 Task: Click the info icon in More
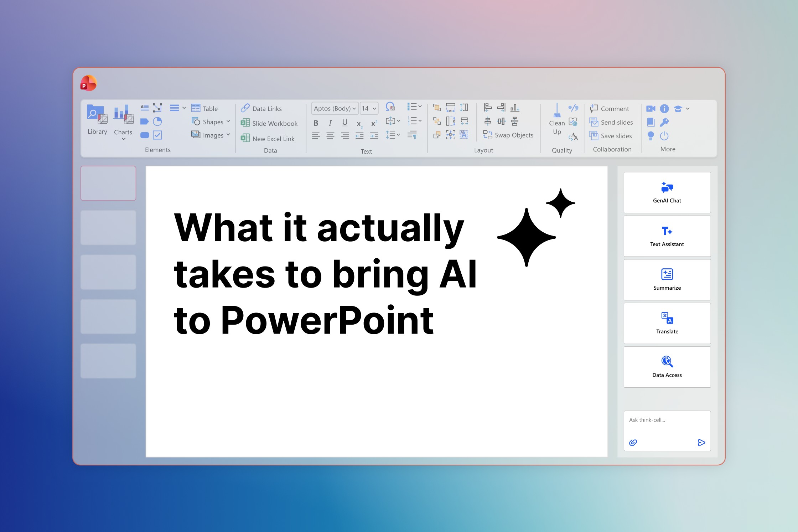tap(664, 109)
